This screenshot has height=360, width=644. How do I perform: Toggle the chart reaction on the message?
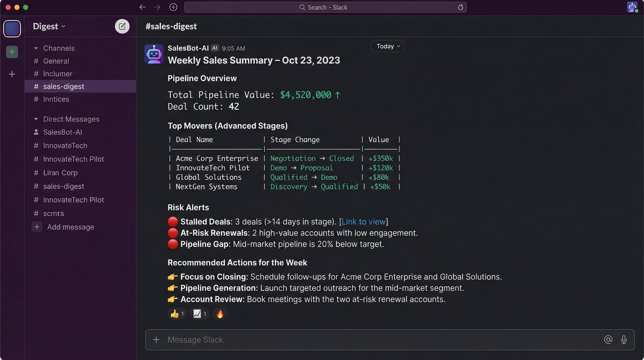199,314
